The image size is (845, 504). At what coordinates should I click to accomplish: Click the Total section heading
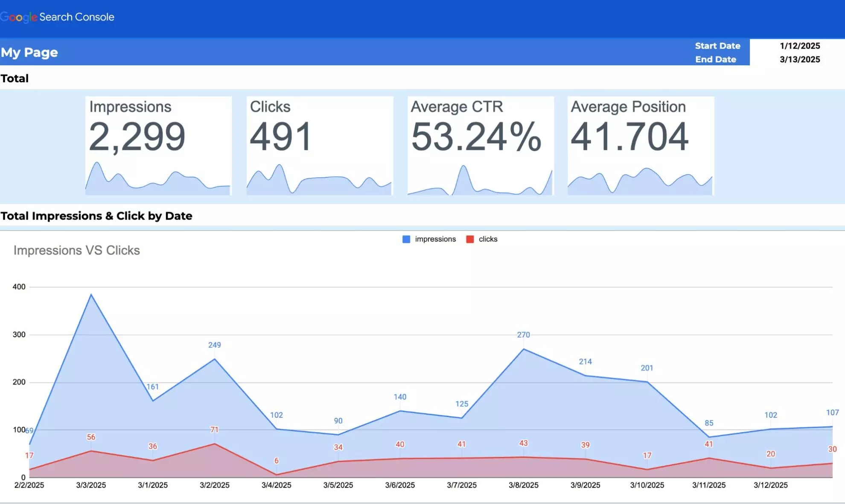(x=15, y=78)
